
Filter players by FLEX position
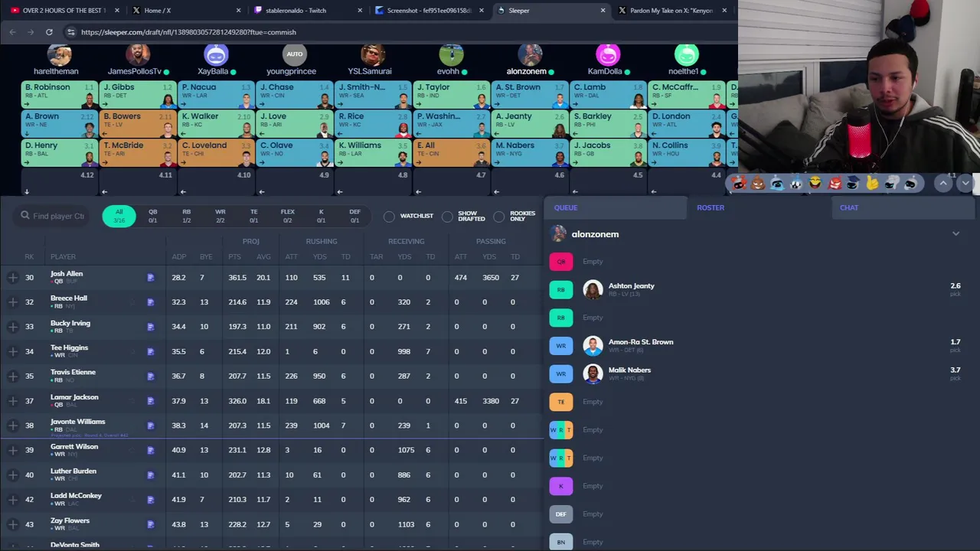tap(287, 217)
